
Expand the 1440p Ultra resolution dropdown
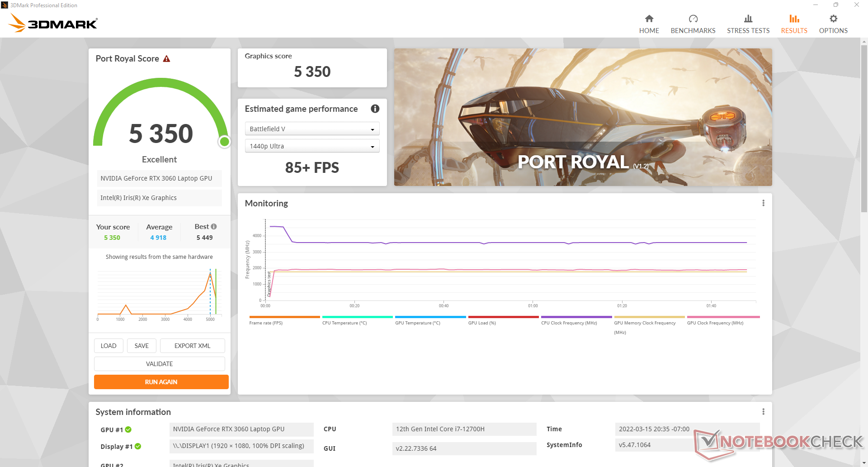click(x=312, y=146)
